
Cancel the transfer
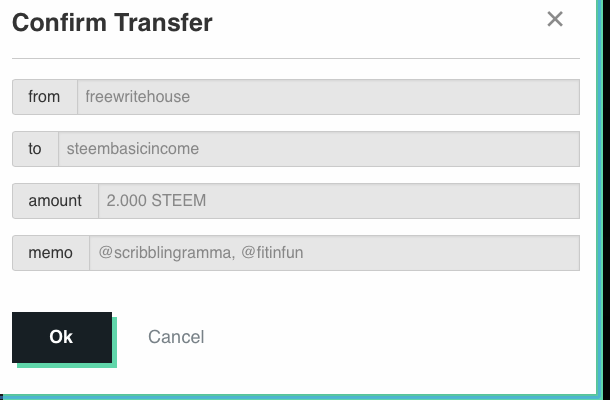click(x=176, y=337)
